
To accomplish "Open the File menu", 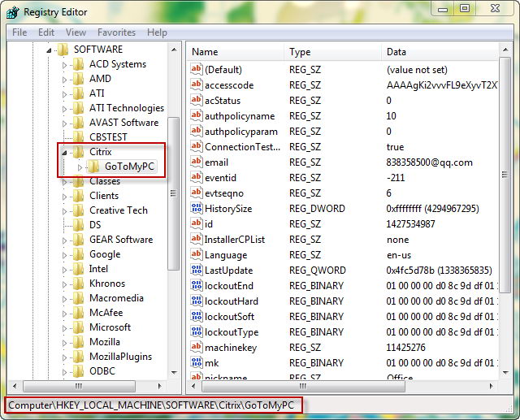I will [x=19, y=32].
